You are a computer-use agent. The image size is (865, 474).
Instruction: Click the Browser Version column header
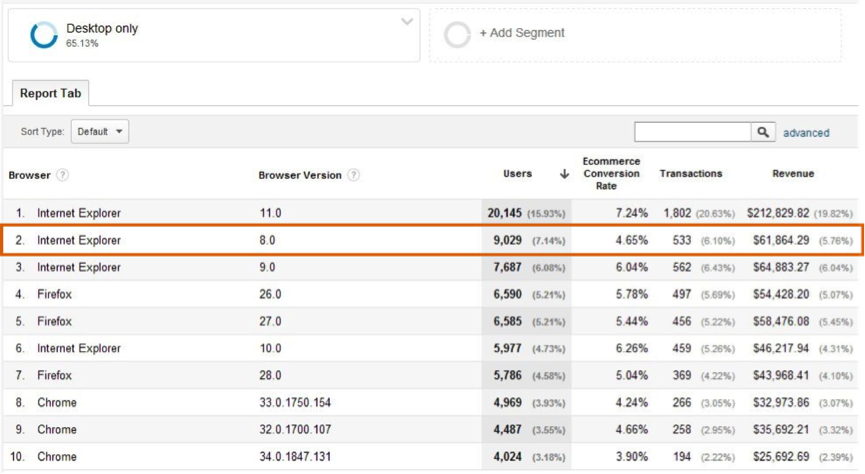point(300,175)
